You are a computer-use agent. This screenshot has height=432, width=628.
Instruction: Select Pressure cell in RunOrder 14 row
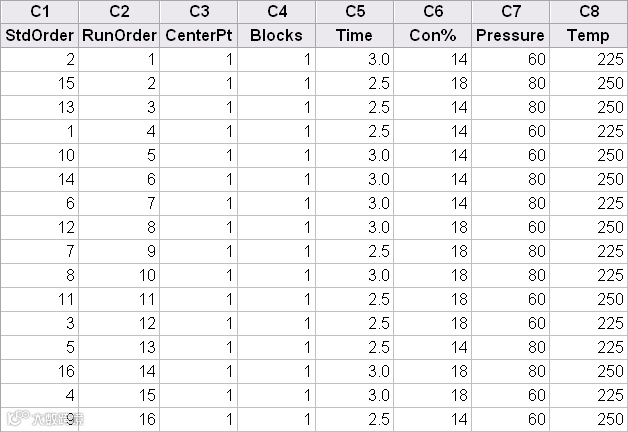pos(511,371)
